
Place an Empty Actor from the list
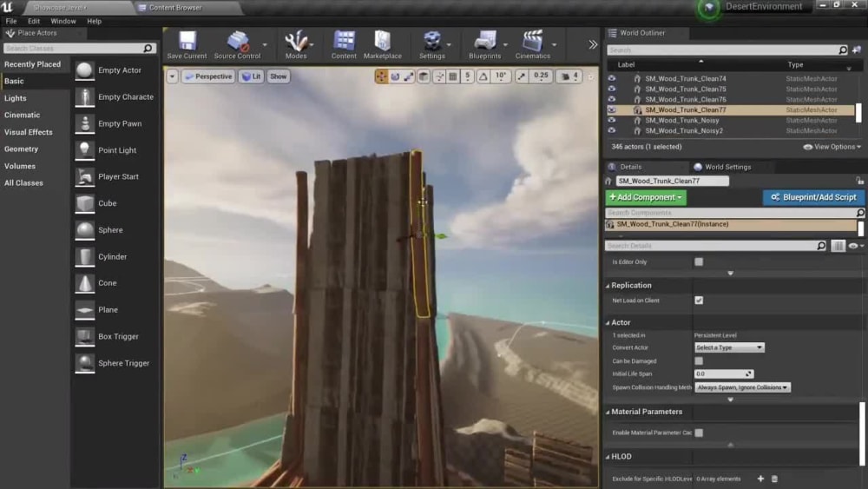(120, 70)
